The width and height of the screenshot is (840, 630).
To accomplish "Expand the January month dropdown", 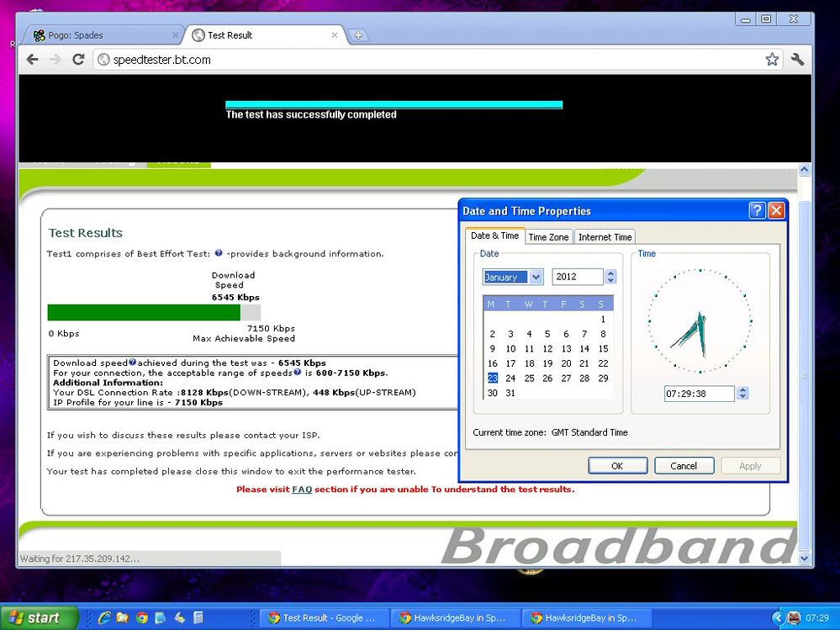I will (x=536, y=277).
